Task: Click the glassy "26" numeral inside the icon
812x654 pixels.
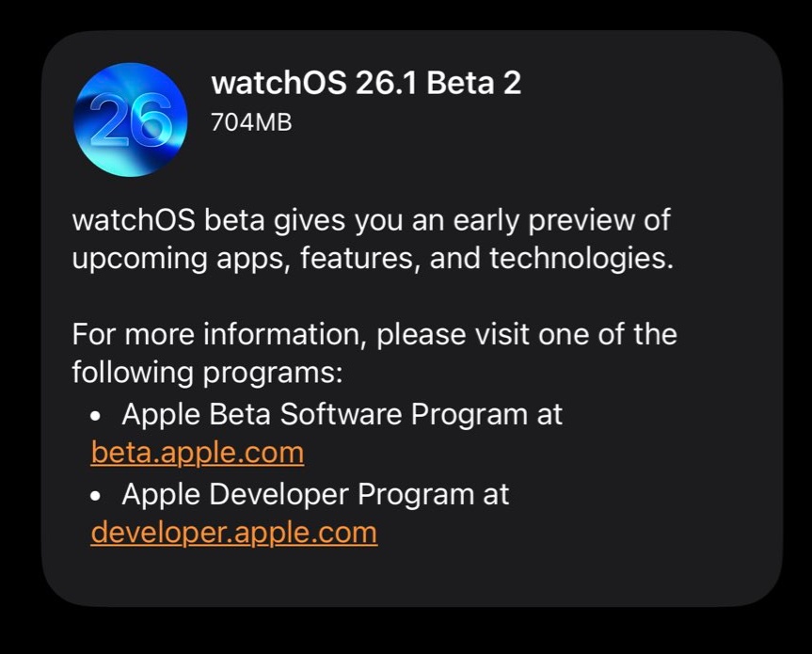Action: [x=130, y=120]
